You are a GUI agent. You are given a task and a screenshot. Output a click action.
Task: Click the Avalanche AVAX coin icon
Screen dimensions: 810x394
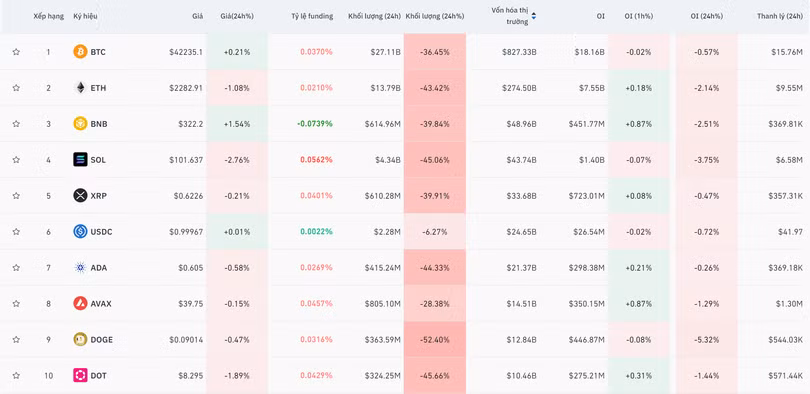pyautogui.click(x=80, y=303)
